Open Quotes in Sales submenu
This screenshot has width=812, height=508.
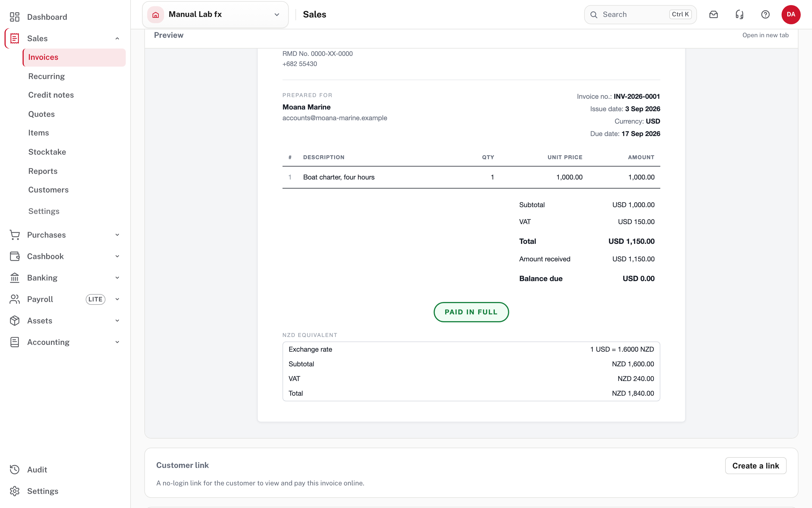(42, 114)
